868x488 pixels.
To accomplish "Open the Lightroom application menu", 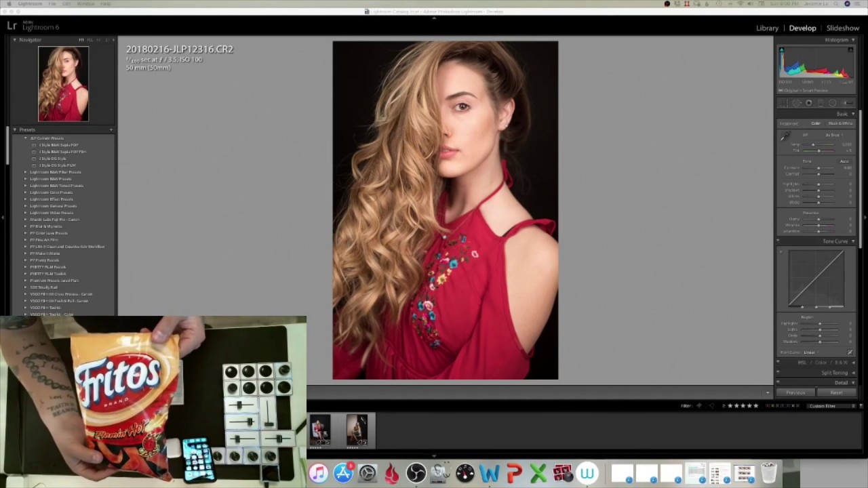I will coord(30,4).
